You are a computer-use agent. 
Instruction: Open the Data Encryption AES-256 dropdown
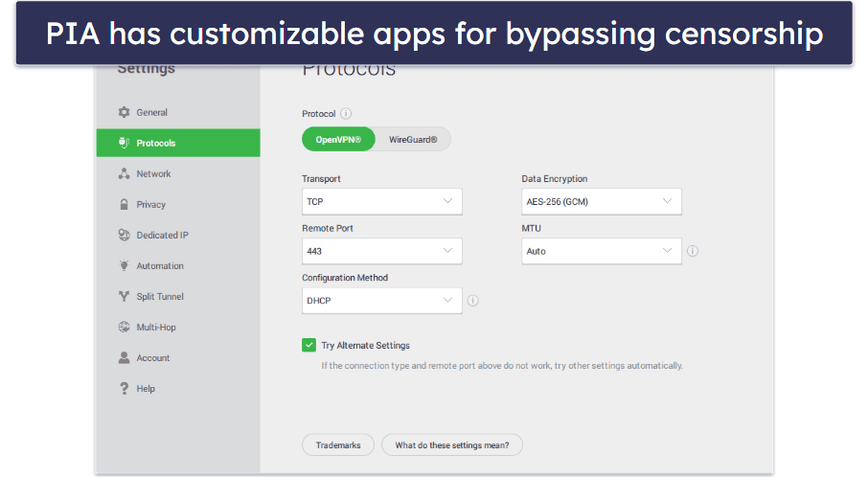tap(601, 201)
